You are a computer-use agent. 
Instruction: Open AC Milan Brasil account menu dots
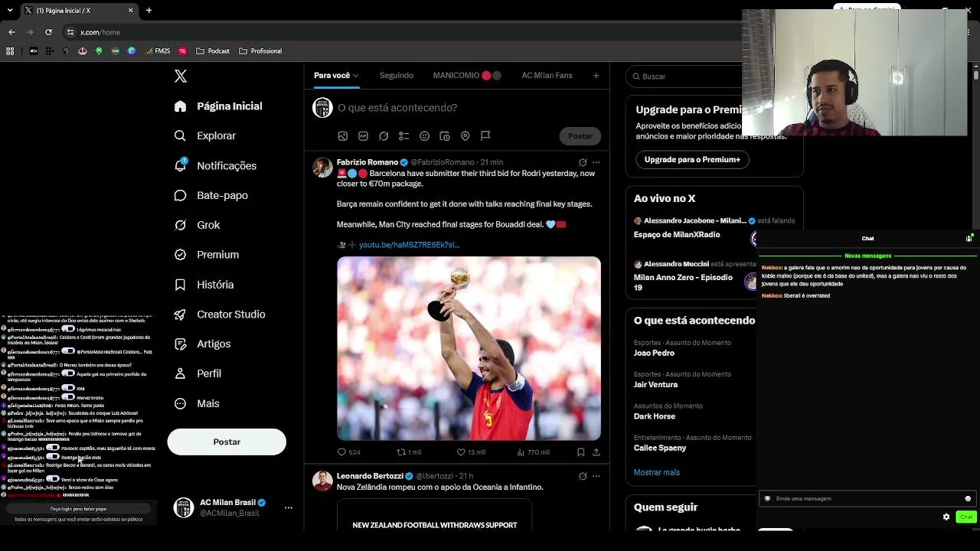[289, 507]
